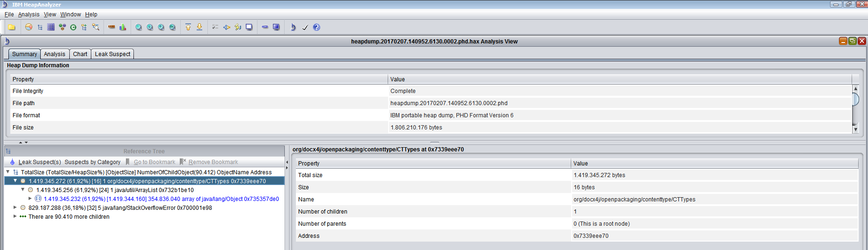Click Suspects by Category button

tap(93, 162)
